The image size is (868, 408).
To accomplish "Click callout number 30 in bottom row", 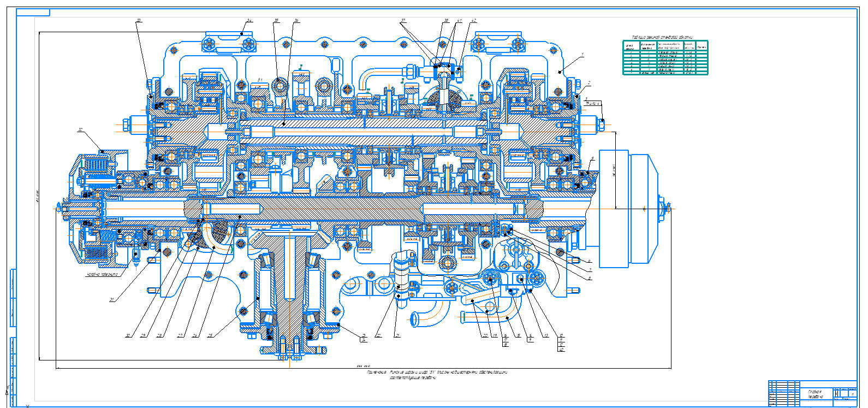I will (128, 335).
